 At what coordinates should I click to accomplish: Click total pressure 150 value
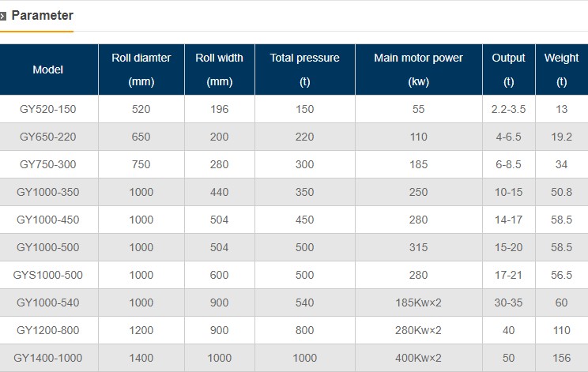tap(304, 109)
